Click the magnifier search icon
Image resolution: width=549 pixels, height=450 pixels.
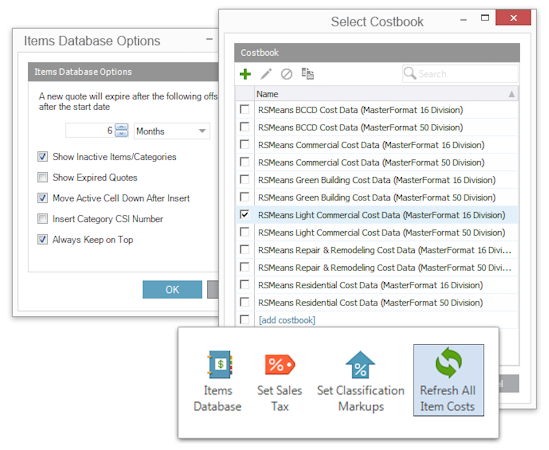[x=410, y=74]
